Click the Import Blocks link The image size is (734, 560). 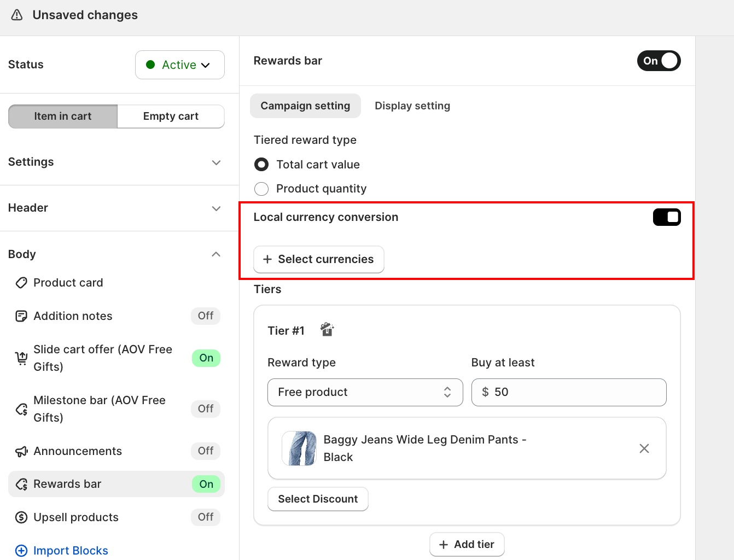tap(71, 551)
